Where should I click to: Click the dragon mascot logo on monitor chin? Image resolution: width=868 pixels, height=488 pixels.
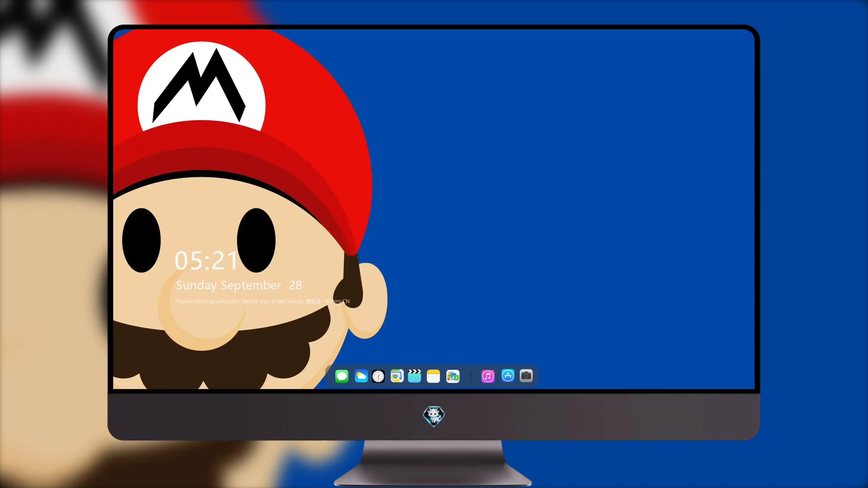(434, 416)
